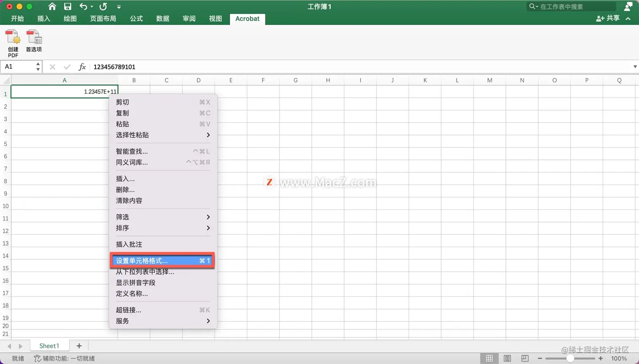Choose 超链接... from the context menu
Viewport: 639px width, 364px height.
point(163,310)
